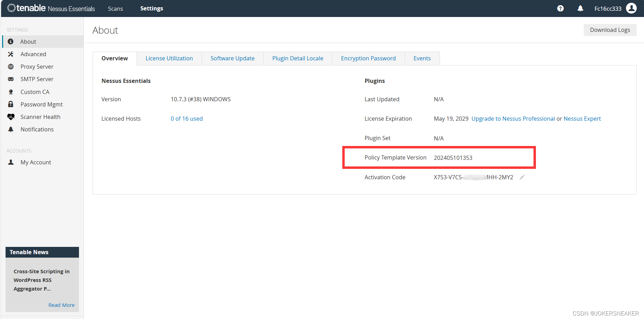Screen dimensions: 644x319
Task: Open the notifications bell in header
Action: point(580,8)
